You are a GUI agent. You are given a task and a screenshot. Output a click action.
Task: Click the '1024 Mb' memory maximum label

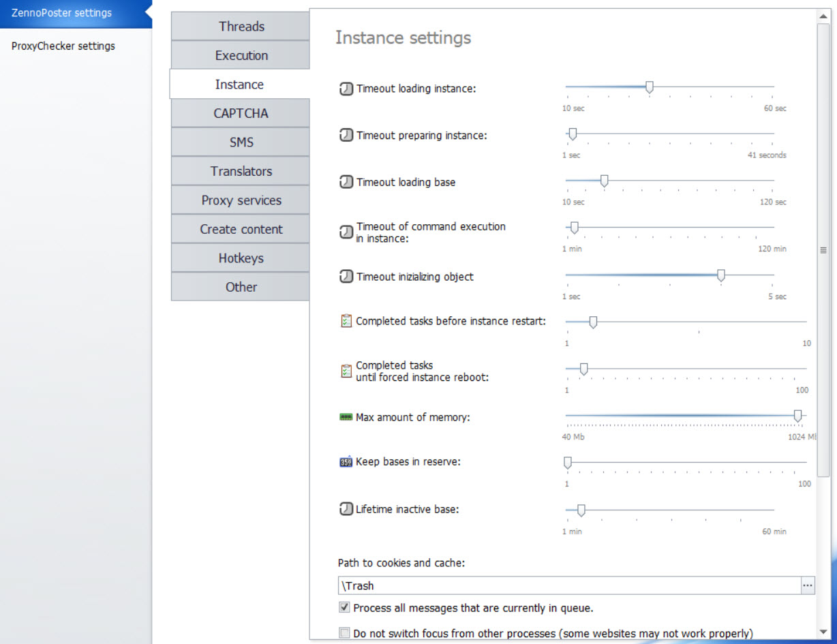tap(802, 437)
